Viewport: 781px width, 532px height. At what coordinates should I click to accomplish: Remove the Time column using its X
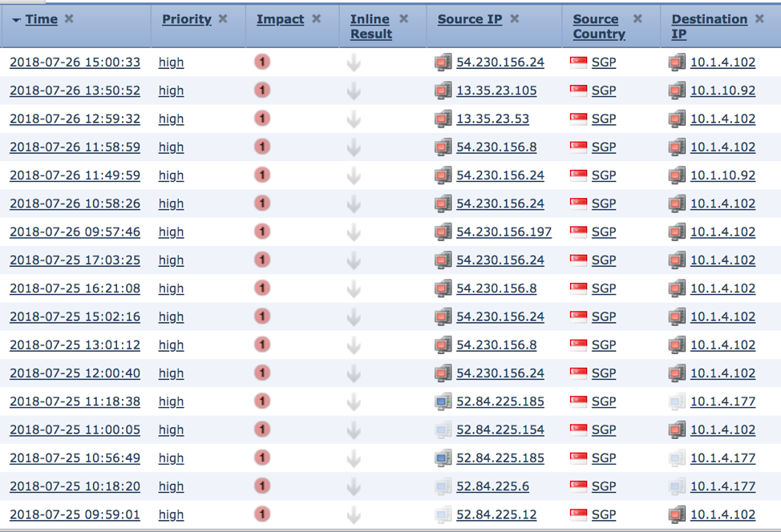(69, 18)
